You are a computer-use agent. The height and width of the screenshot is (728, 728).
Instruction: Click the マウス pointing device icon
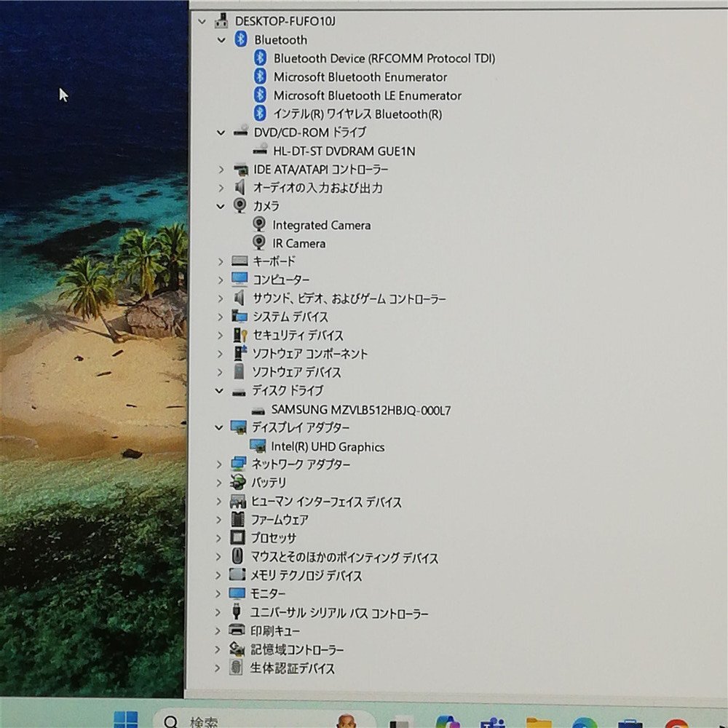(237, 556)
